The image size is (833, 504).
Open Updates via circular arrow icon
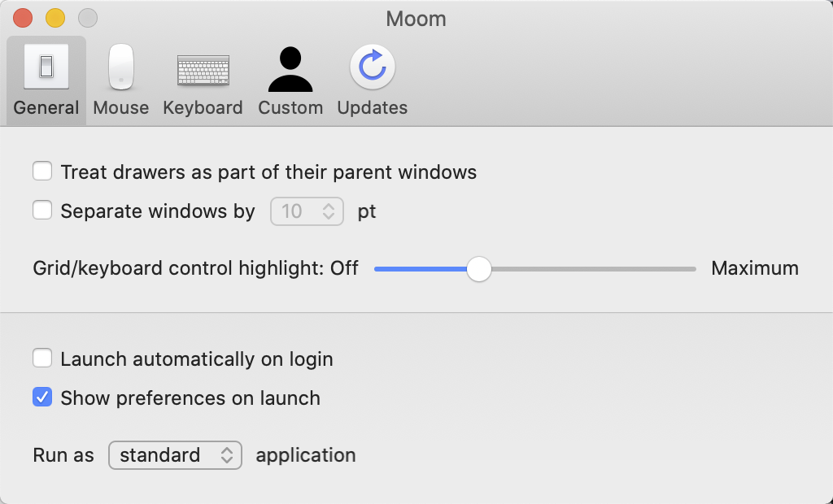(x=373, y=67)
